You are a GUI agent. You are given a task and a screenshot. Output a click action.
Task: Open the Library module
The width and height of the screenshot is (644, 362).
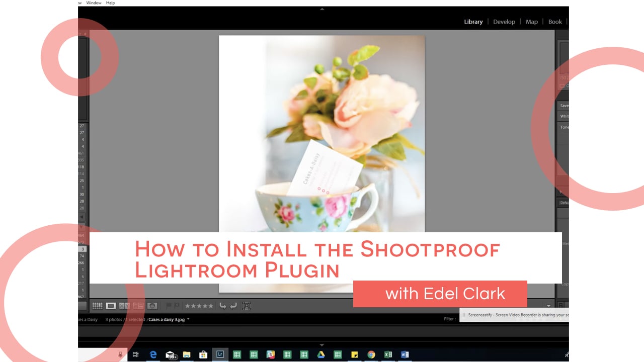(x=473, y=22)
